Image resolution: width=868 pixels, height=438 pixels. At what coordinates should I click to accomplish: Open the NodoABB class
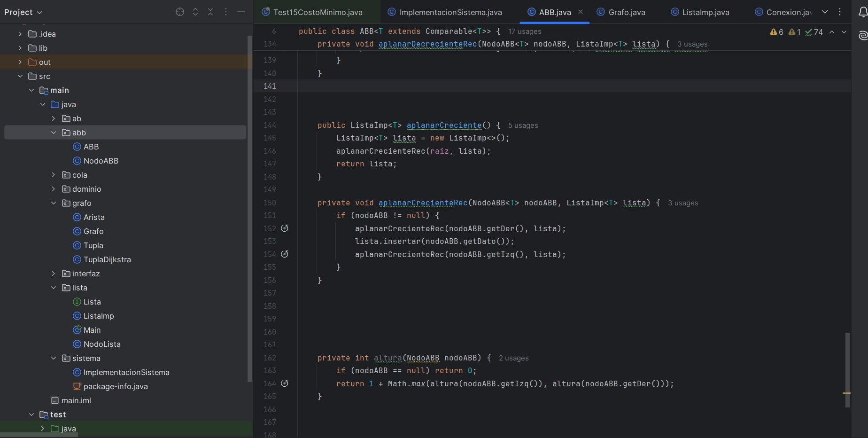(96, 161)
